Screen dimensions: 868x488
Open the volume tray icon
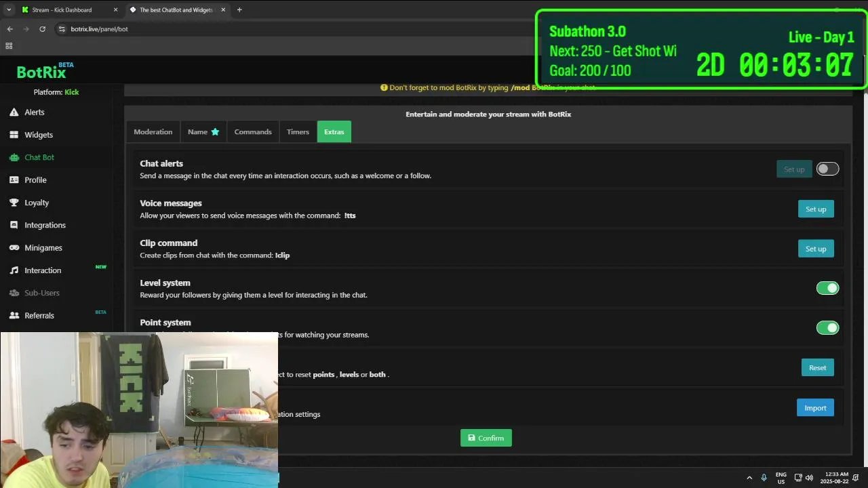[x=809, y=478]
